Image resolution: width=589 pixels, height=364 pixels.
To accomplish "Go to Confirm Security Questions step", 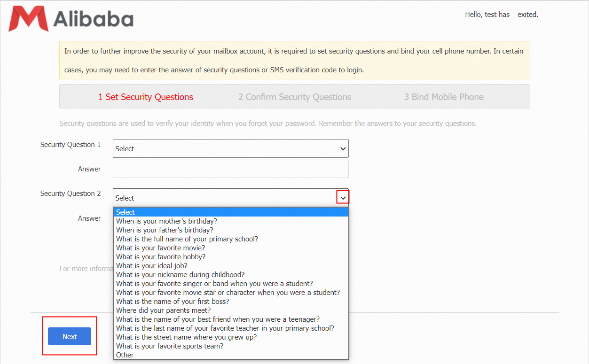I will coord(295,97).
